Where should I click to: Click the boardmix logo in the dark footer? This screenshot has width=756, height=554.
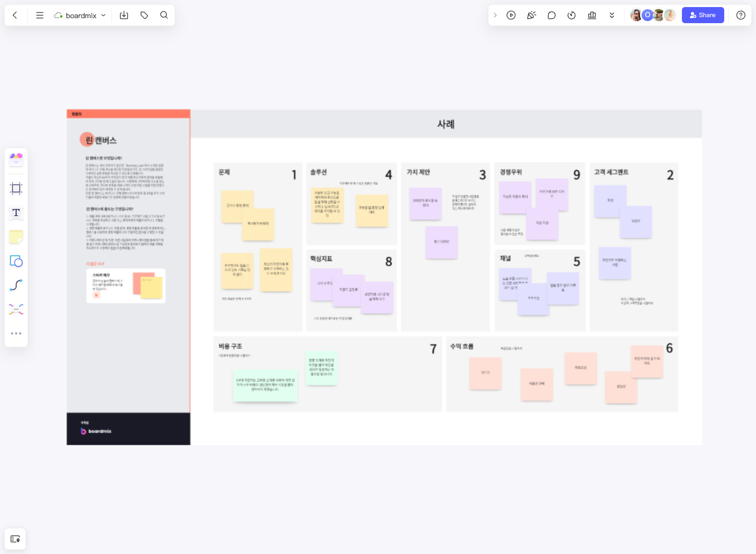point(96,431)
